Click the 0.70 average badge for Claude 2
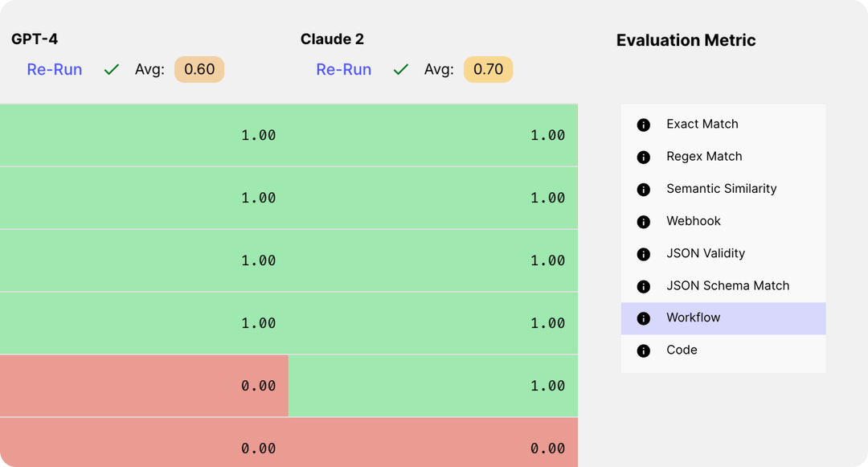868x467 pixels. click(489, 69)
